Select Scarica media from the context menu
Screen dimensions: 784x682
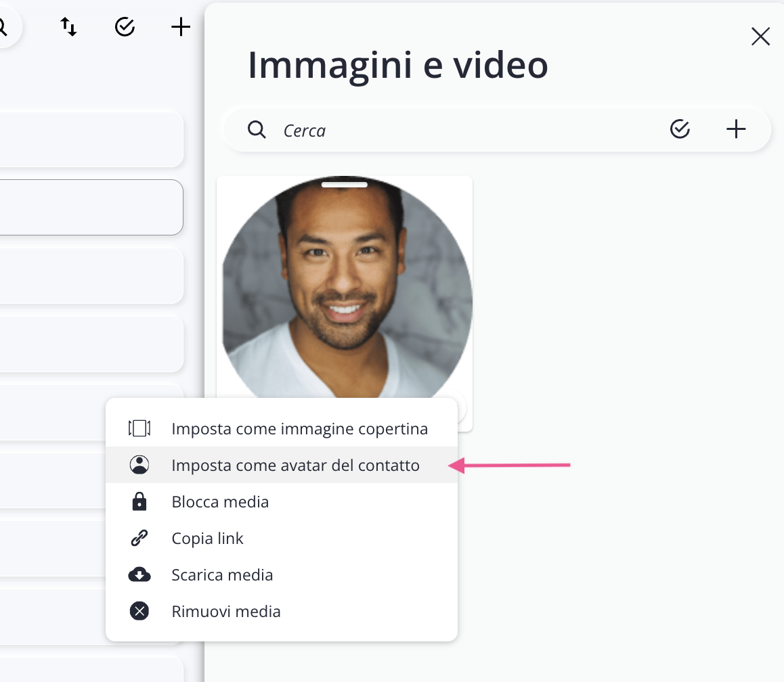[x=222, y=575]
